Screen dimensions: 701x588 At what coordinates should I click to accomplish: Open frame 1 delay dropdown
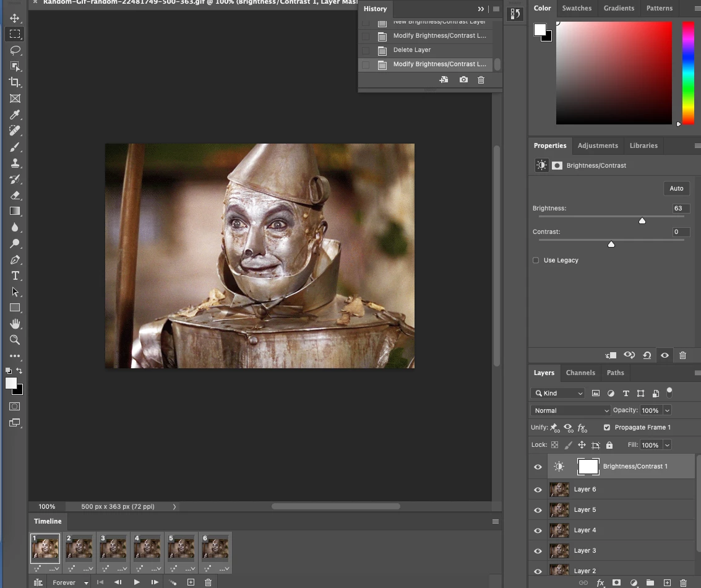54,569
